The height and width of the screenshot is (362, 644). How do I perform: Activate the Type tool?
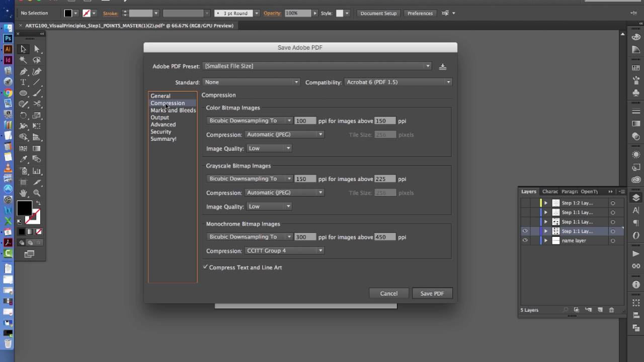click(23, 82)
